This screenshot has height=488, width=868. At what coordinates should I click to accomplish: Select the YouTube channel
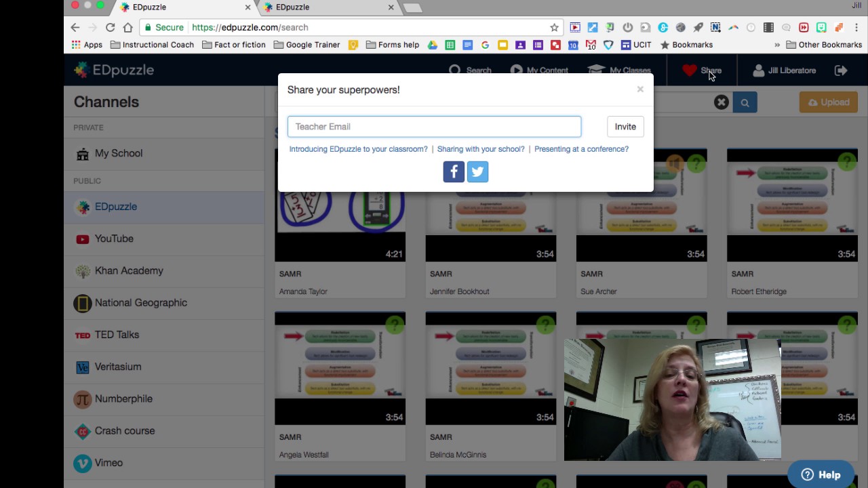[x=164, y=239]
